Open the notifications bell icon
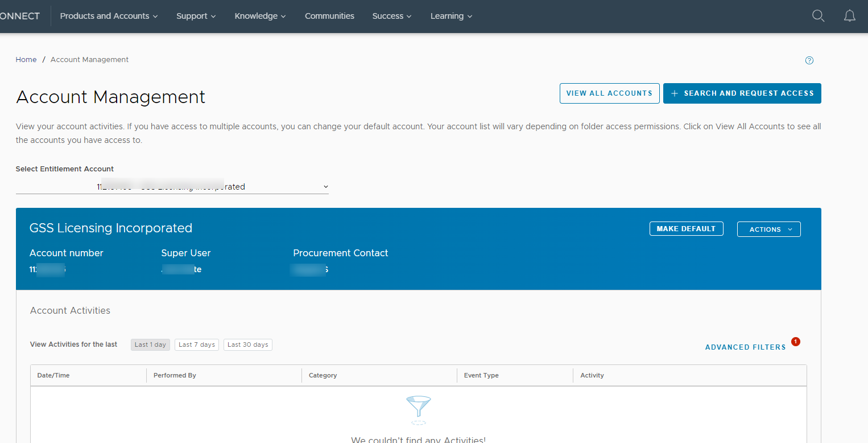 [849, 16]
